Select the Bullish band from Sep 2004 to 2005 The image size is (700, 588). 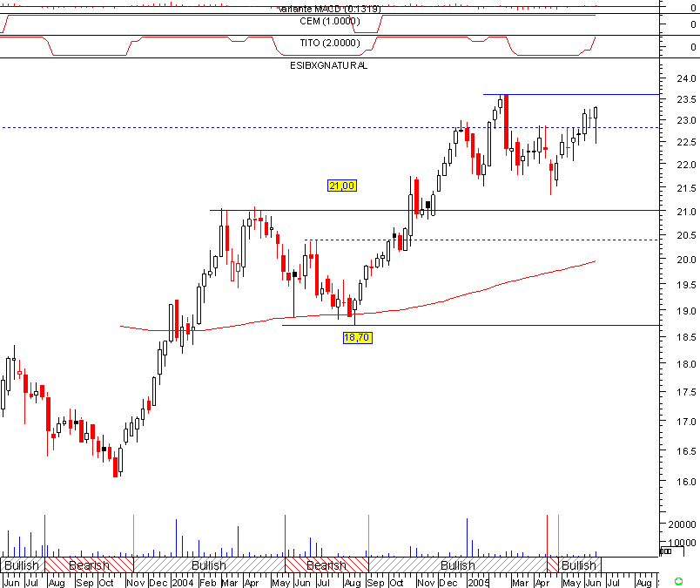[x=458, y=564]
